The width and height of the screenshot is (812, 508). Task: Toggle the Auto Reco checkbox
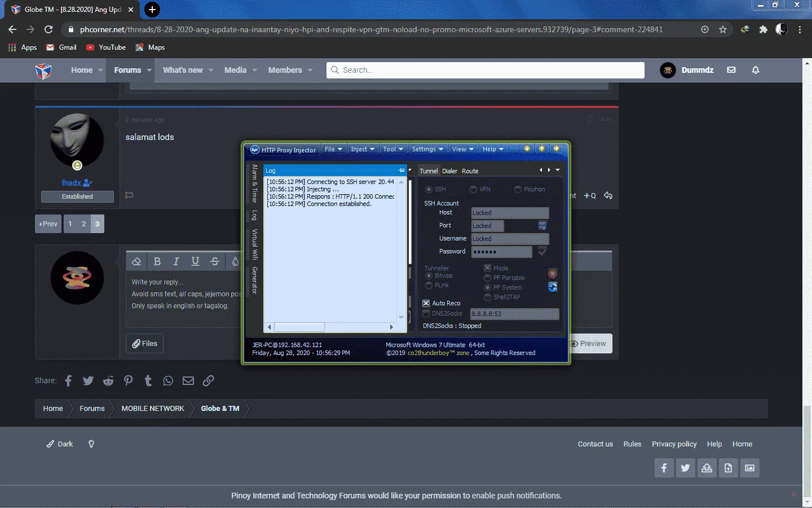[x=426, y=303]
